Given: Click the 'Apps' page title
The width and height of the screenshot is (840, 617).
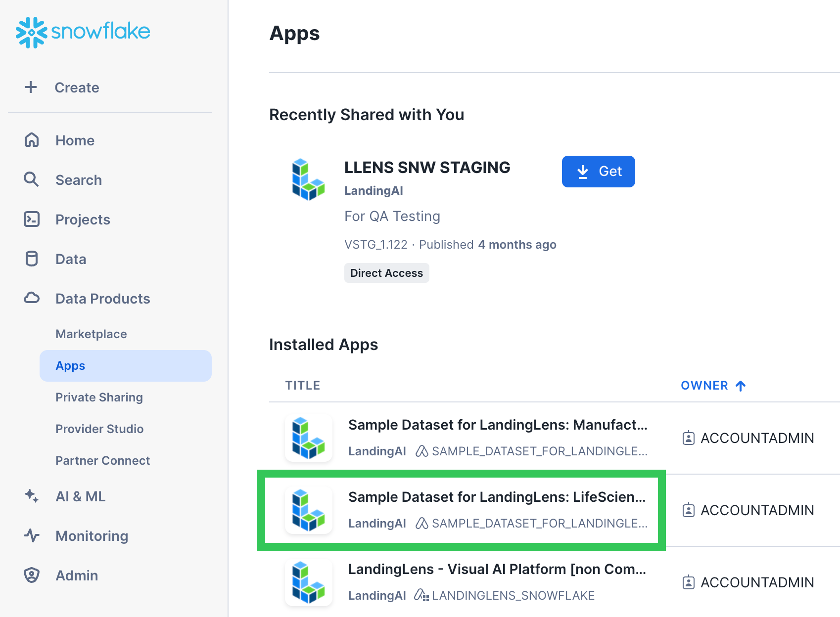Looking at the screenshot, I should coord(294,34).
